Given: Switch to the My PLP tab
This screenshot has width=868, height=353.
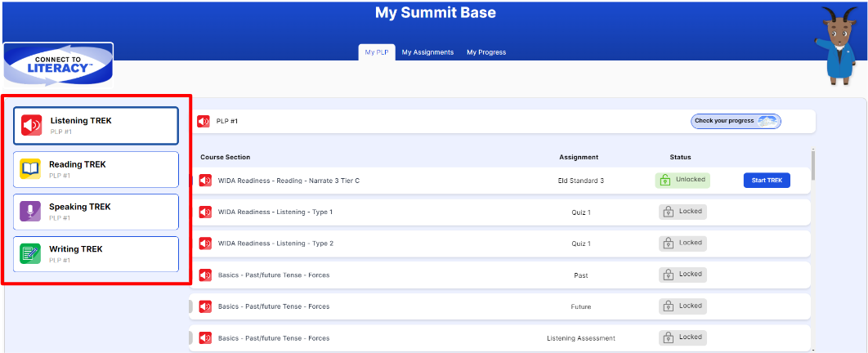Looking at the screenshot, I should pyautogui.click(x=377, y=52).
